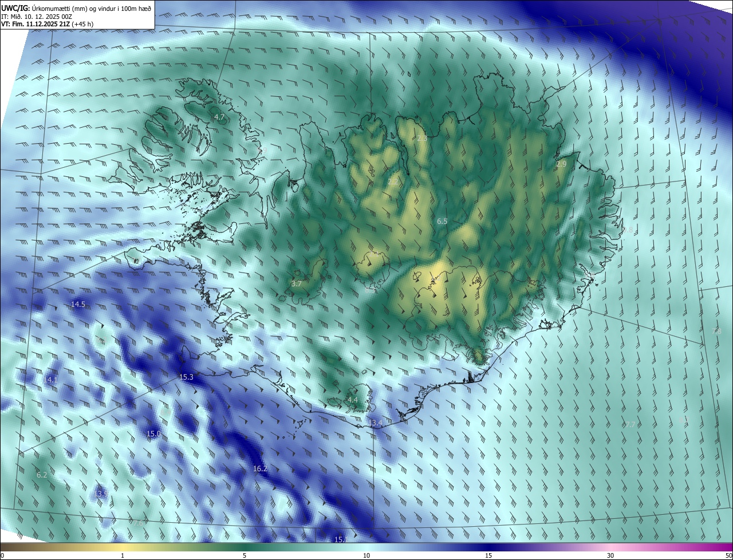This screenshot has height=560, width=733.
Task: Select the 4.4 value label
Action: click(353, 400)
